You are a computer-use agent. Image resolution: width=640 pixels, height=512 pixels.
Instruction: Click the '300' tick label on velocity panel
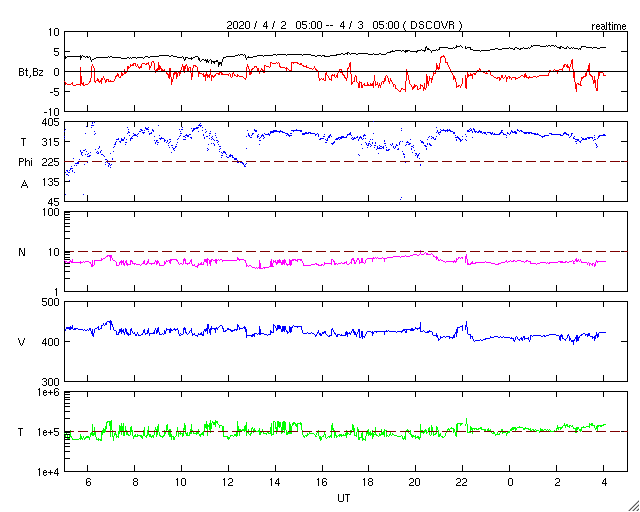51,382
